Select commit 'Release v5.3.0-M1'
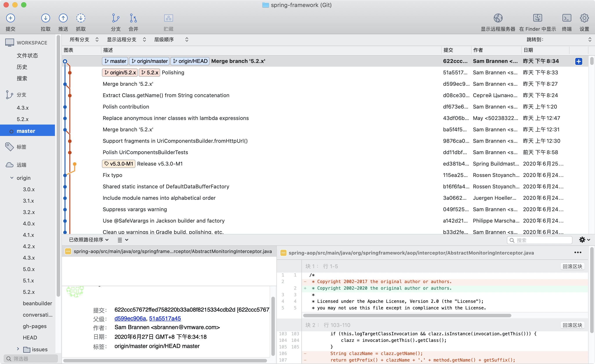The width and height of the screenshot is (595, 364). click(x=325, y=164)
